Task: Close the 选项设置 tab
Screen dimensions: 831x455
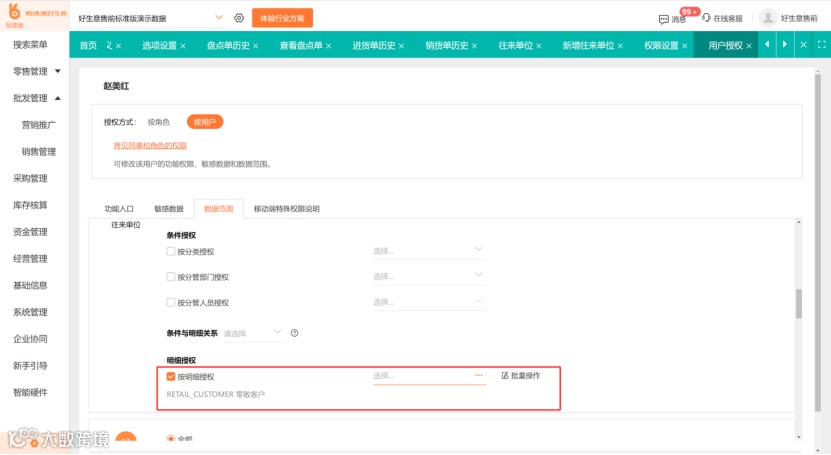Action: 183,46
